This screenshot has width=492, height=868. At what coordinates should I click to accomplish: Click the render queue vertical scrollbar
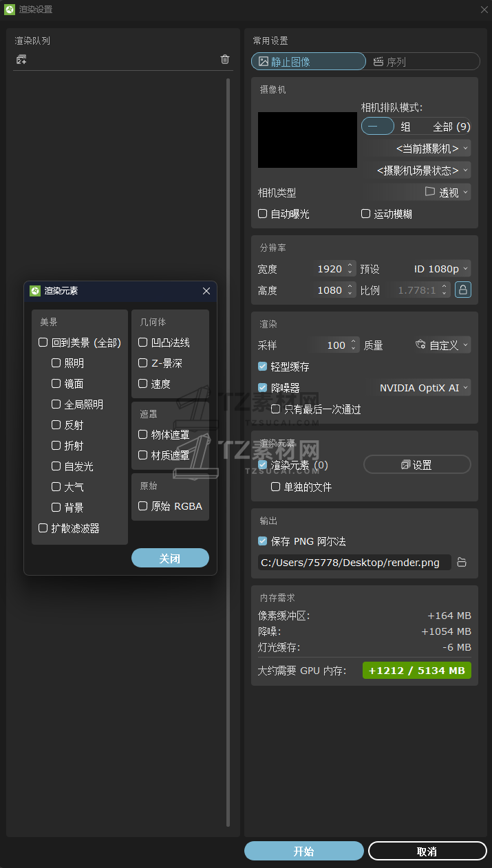click(x=228, y=452)
